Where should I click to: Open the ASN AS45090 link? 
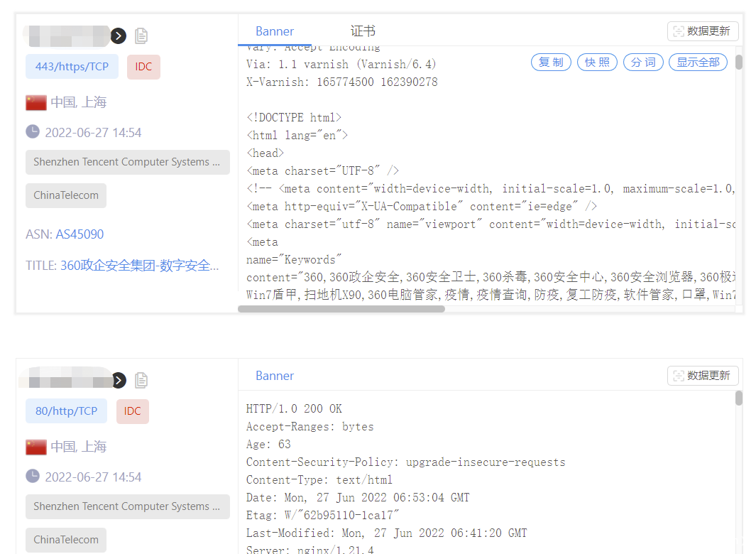point(80,234)
